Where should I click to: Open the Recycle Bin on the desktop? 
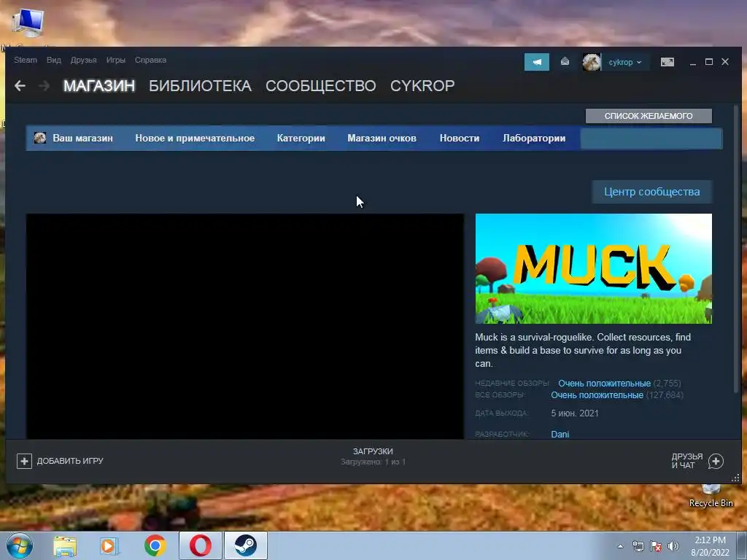pos(711,495)
